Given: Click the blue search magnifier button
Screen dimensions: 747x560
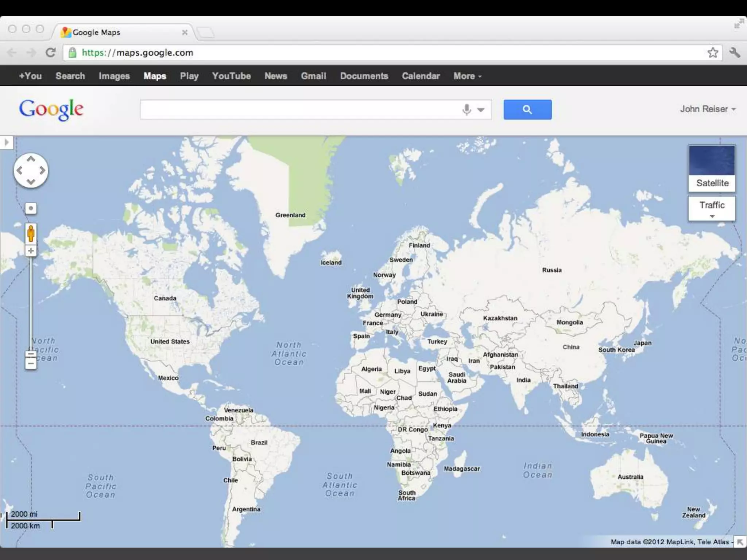Looking at the screenshot, I should (x=527, y=109).
